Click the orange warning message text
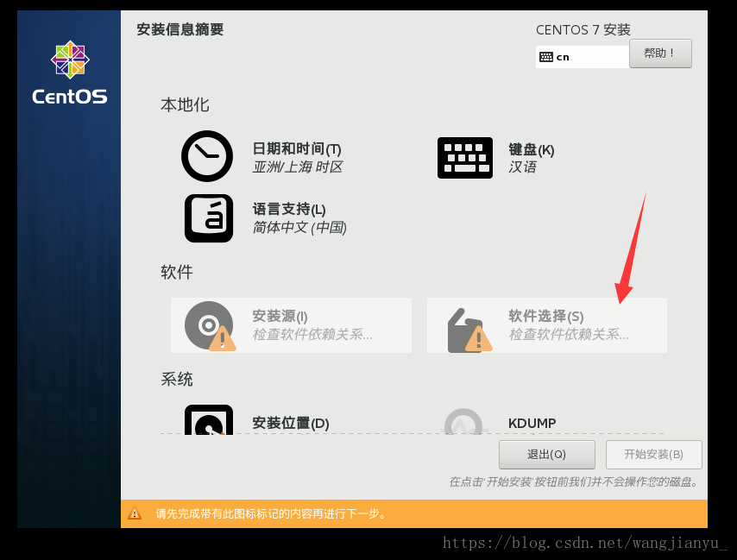 (271, 513)
